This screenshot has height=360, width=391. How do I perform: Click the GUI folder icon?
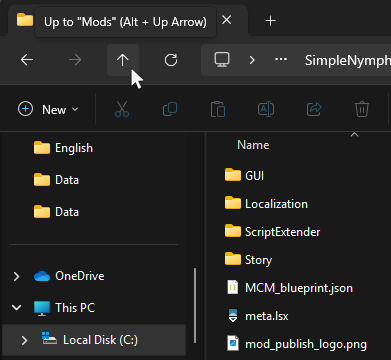pyautogui.click(x=233, y=175)
